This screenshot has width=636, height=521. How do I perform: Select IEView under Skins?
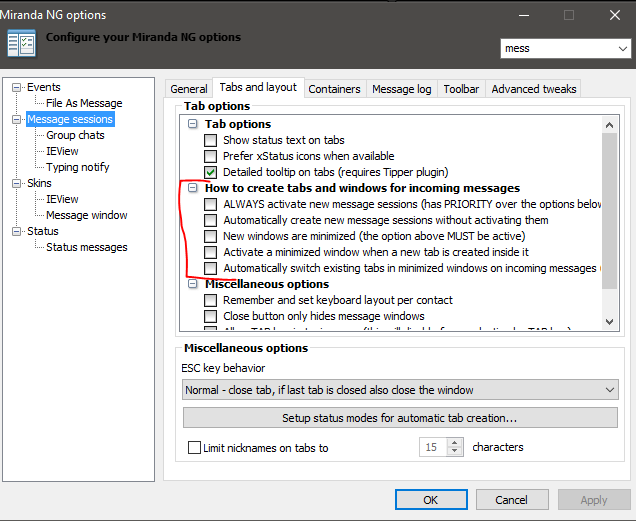pos(62,199)
